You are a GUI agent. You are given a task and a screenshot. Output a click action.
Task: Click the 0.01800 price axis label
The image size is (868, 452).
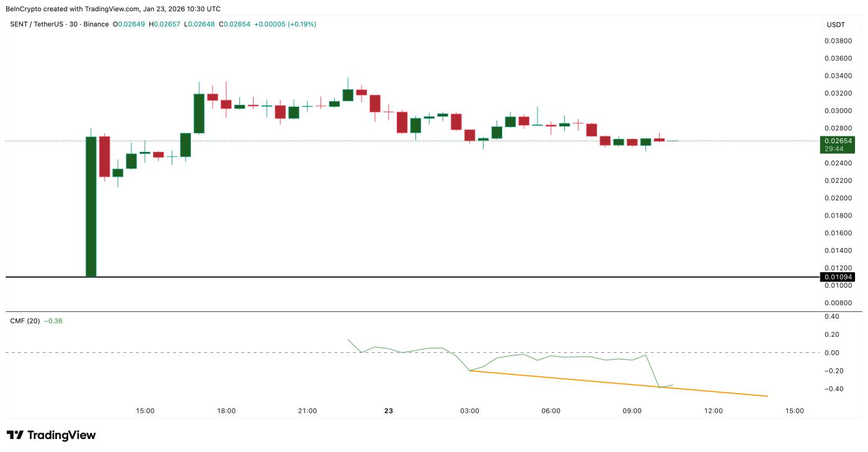tap(838, 216)
